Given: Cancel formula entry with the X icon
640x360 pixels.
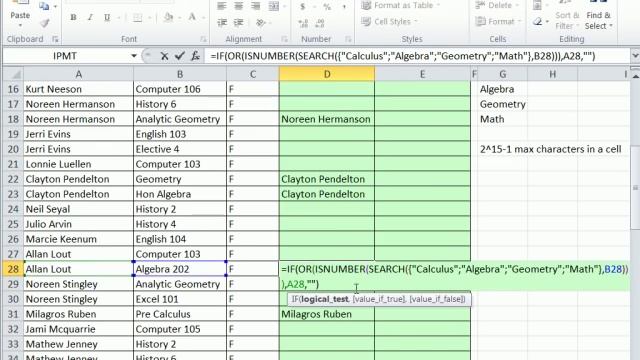Looking at the screenshot, I should [164, 56].
